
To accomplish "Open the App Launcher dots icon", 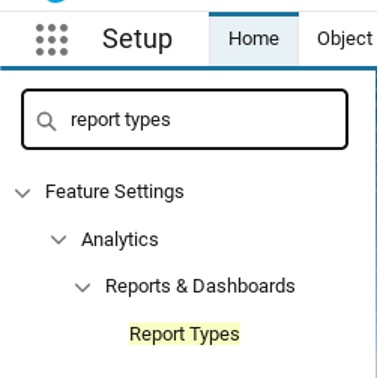I will point(52,40).
